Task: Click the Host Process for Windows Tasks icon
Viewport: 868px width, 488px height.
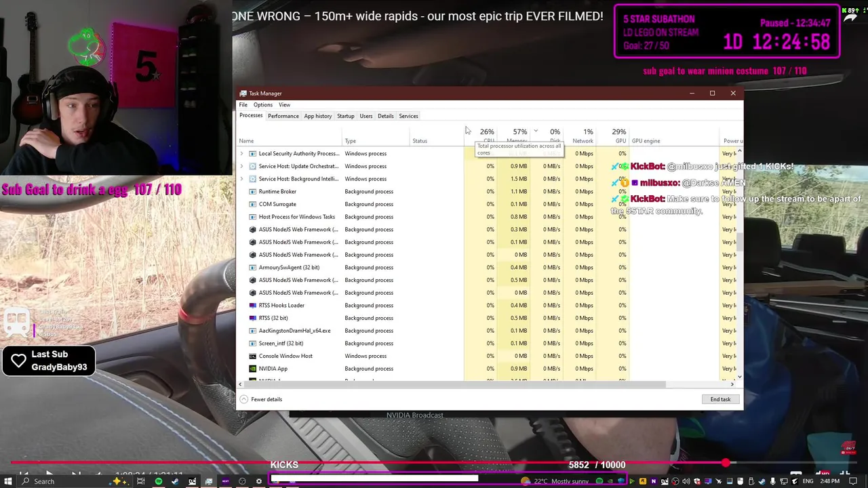Action: click(252, 217)
